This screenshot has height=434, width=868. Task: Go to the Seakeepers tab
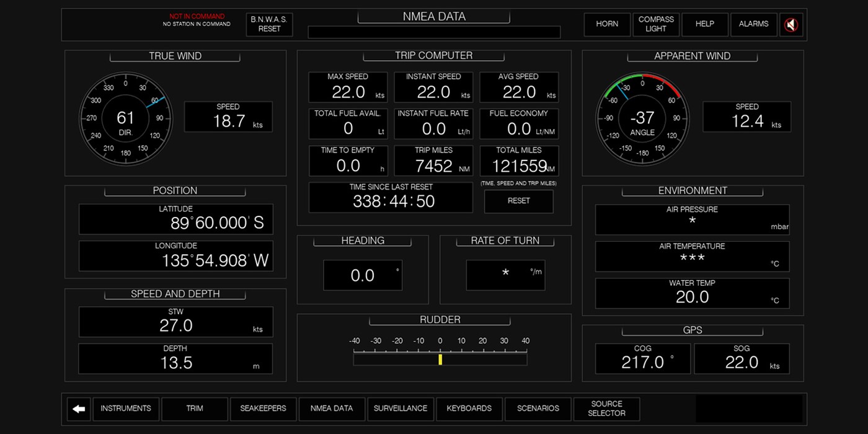click(263, 409)
